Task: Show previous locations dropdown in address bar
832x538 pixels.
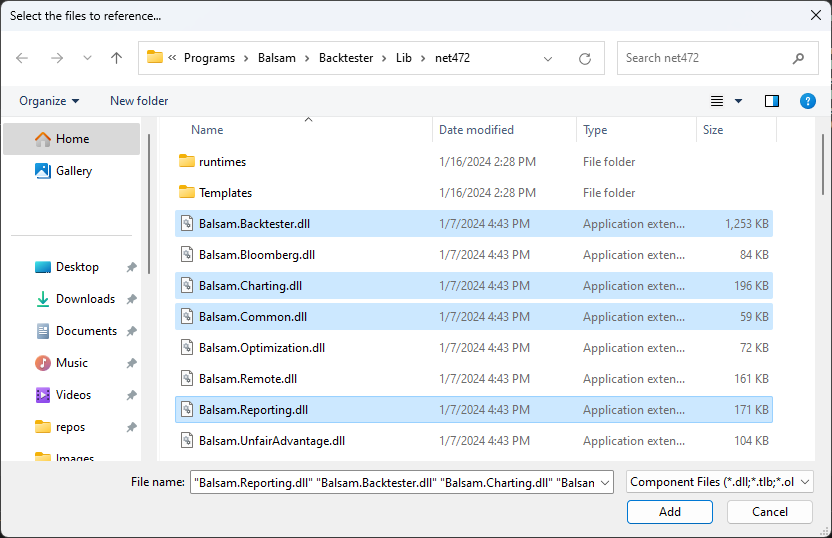Action: [548, 58]
